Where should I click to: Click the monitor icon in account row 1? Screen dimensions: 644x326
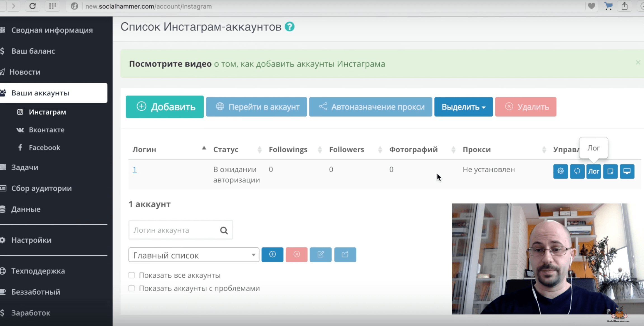pos(627,171)
